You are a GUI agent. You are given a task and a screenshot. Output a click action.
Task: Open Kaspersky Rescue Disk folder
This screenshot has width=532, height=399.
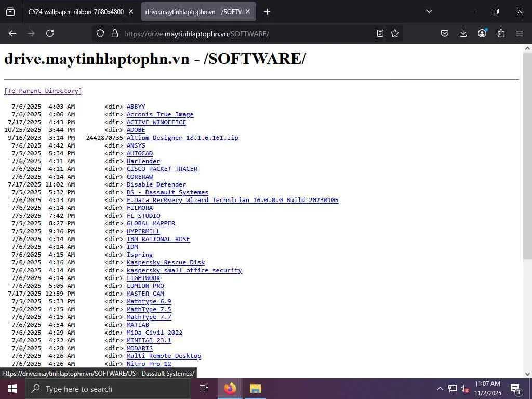(x=166, y=262)
